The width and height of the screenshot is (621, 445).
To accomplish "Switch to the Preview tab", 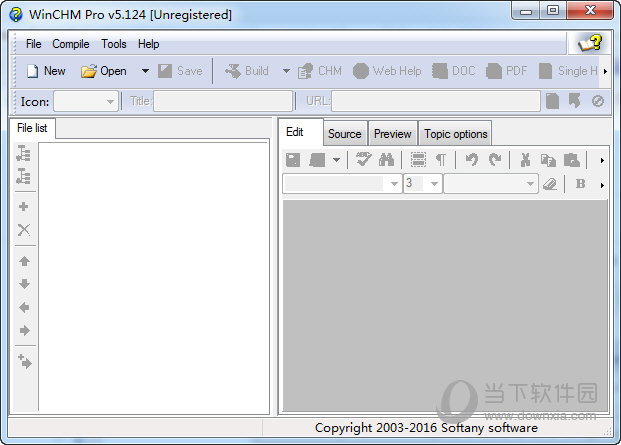I will (x=392, y=134).
